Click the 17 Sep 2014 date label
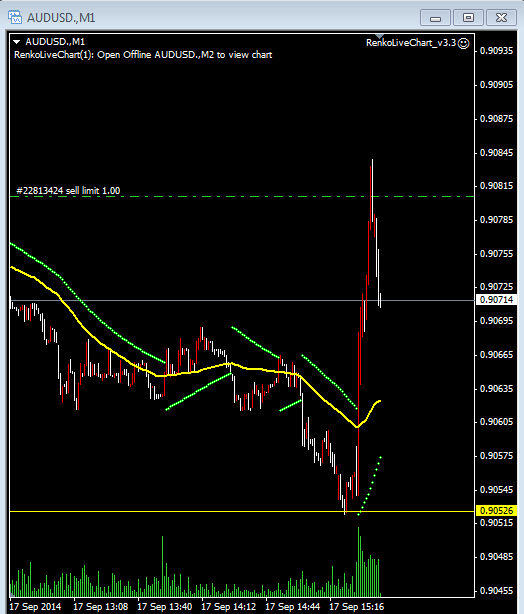 pos(35,607)
